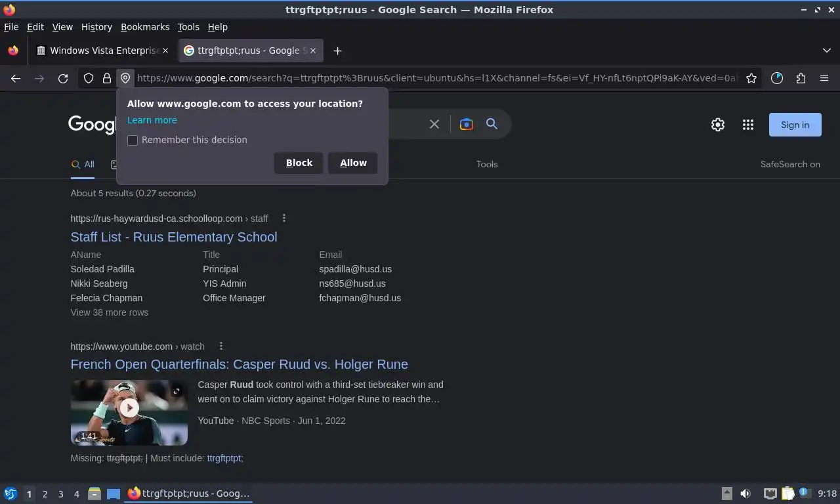Click the Must include ttrgftptpt; link
Viewport: 840px width, 504px height.
(225, 458)
